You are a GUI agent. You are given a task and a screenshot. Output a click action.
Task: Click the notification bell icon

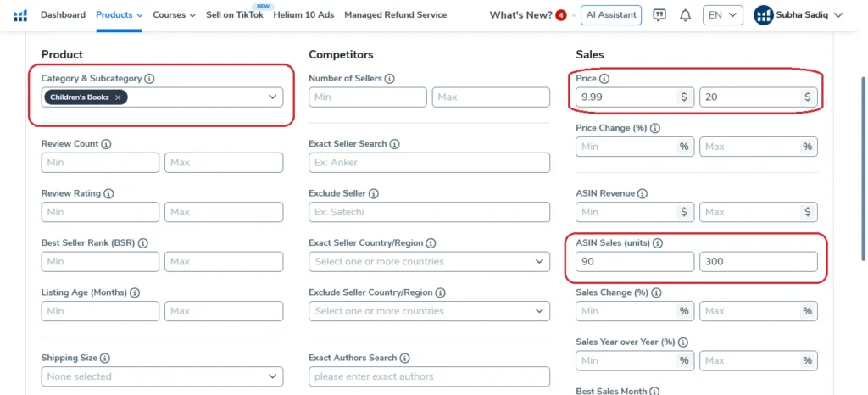point(685,15)
